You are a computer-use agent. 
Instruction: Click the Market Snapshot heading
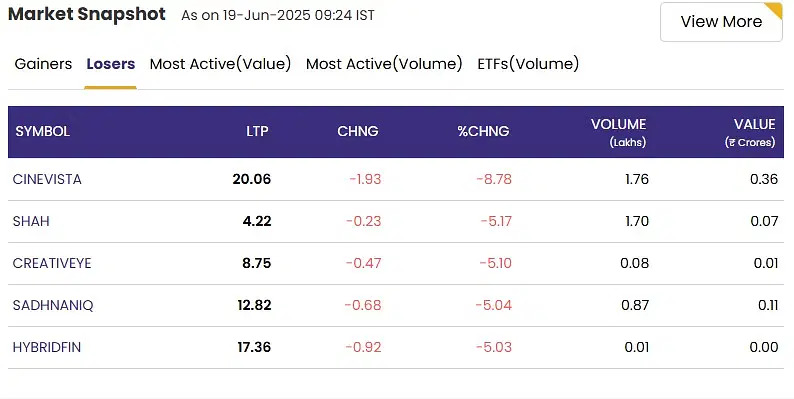[x=87, y=14]
